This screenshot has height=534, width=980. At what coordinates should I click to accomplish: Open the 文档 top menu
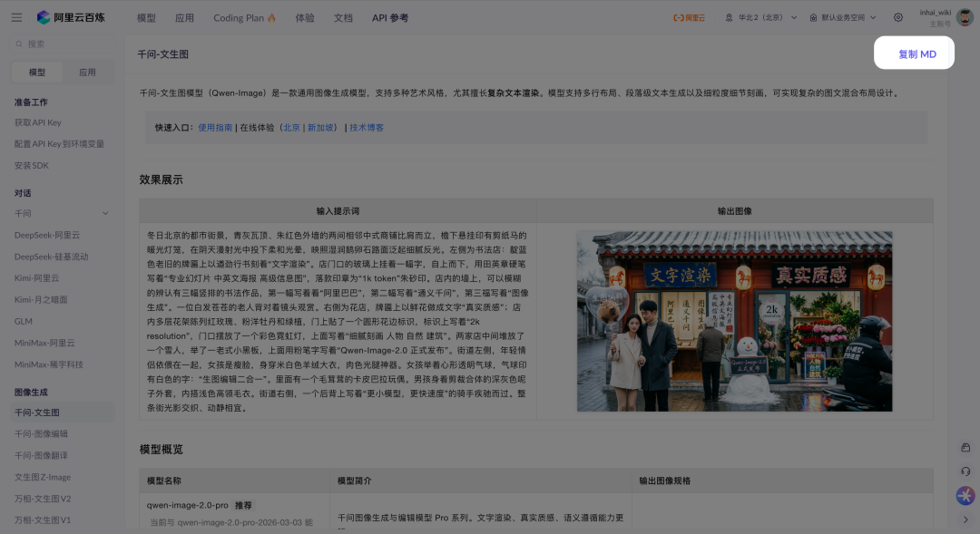(343, 18)
